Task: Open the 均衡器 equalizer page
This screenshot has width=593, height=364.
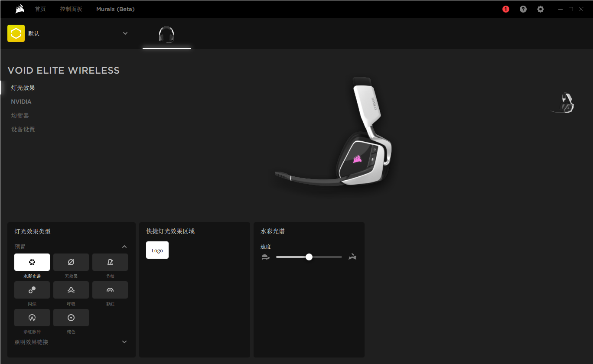Action: 20,116
